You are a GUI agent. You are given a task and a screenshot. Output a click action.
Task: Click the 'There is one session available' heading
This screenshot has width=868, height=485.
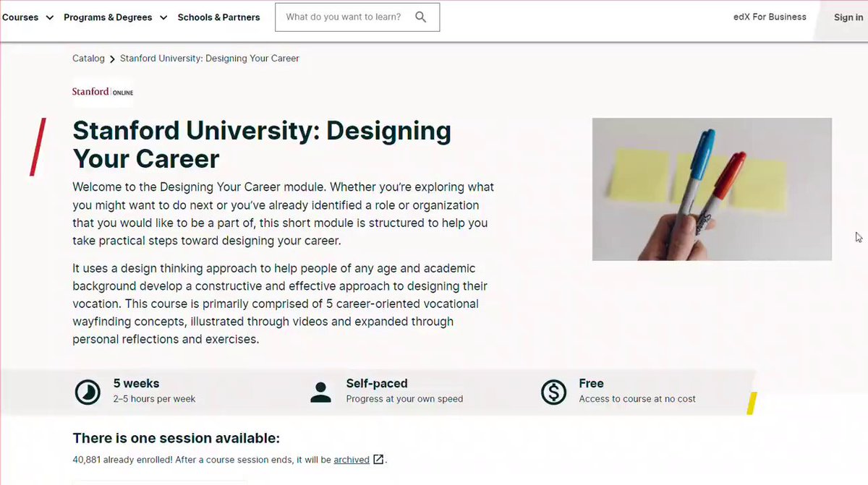point(176,438)
